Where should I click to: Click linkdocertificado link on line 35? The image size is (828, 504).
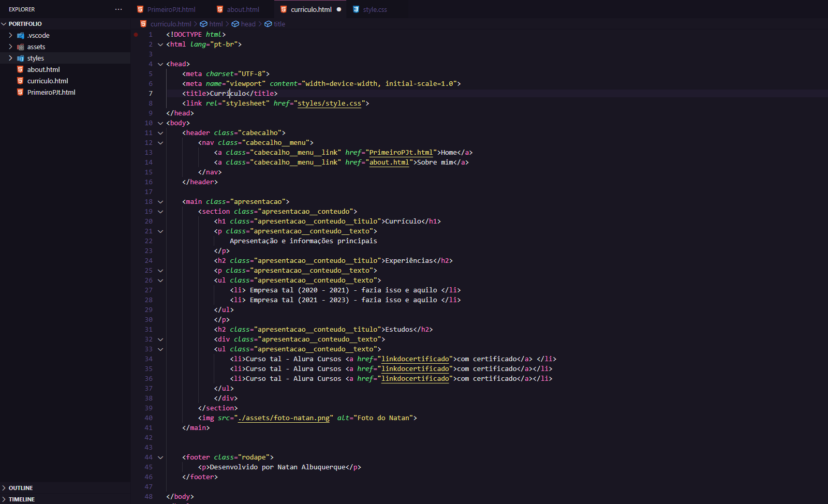pyautogui.click(x=415, y=369)
